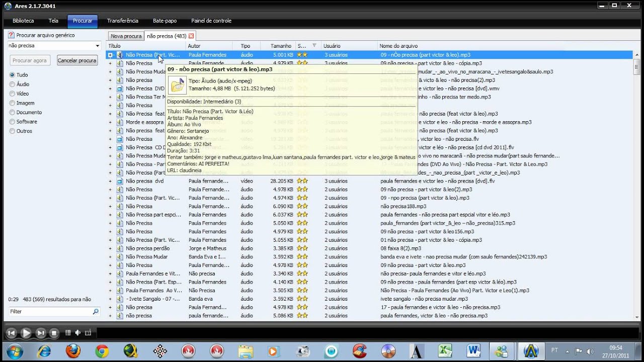Select the Software search type
The image size is (644, 362).
pos(12,122)
